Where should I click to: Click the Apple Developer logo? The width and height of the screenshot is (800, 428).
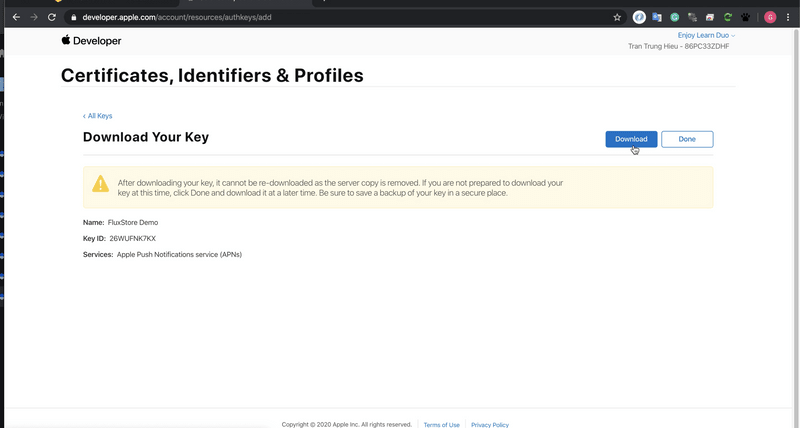(x=91, y=41)
